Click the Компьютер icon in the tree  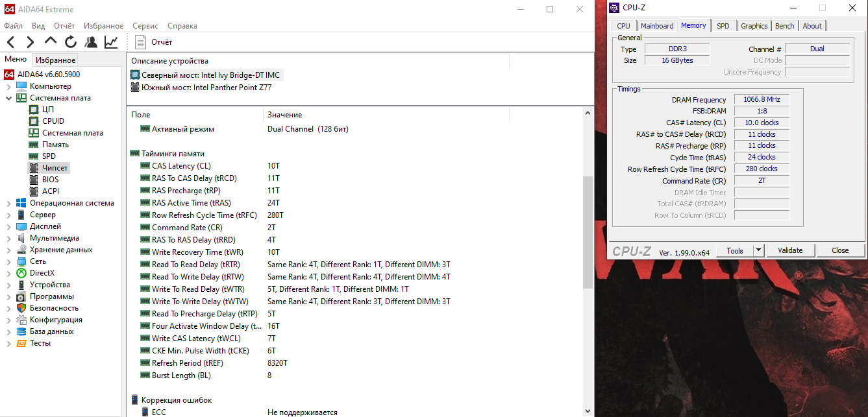tap(21, 86)
